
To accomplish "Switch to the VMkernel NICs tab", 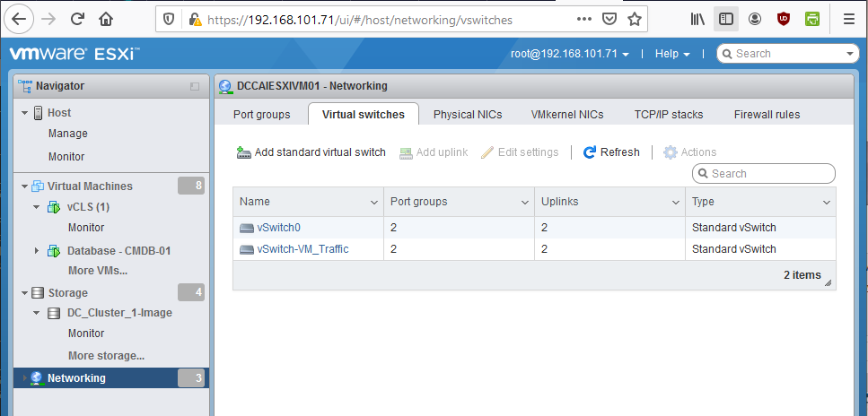I will click(x=567, y=115).
